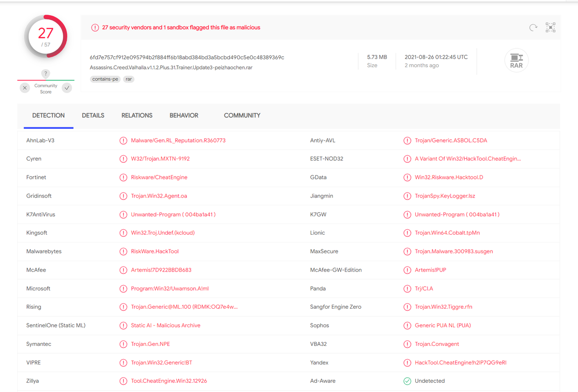Click the warning icon in the Kingsoft row

(123, 233)
